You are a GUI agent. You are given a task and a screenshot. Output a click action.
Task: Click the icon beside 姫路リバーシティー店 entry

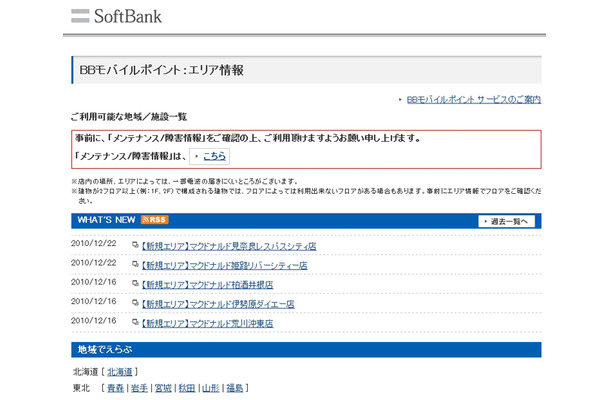pyautogui.click(x=135, y=264)
